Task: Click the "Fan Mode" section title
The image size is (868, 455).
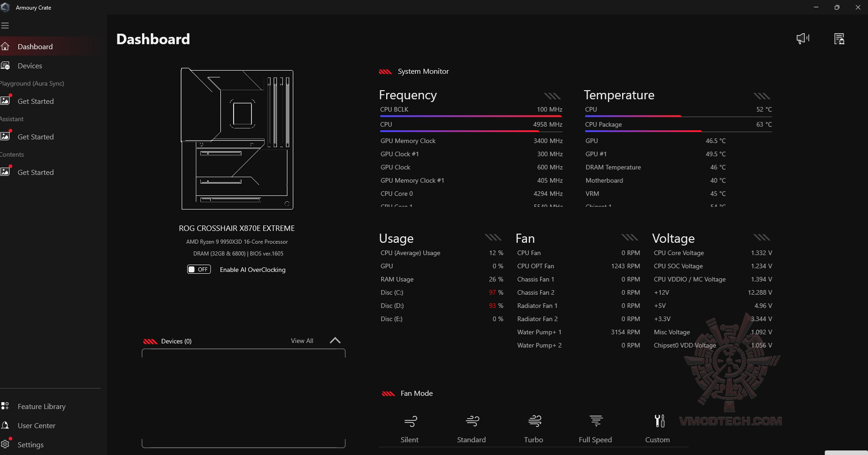Action: [417, 394]
